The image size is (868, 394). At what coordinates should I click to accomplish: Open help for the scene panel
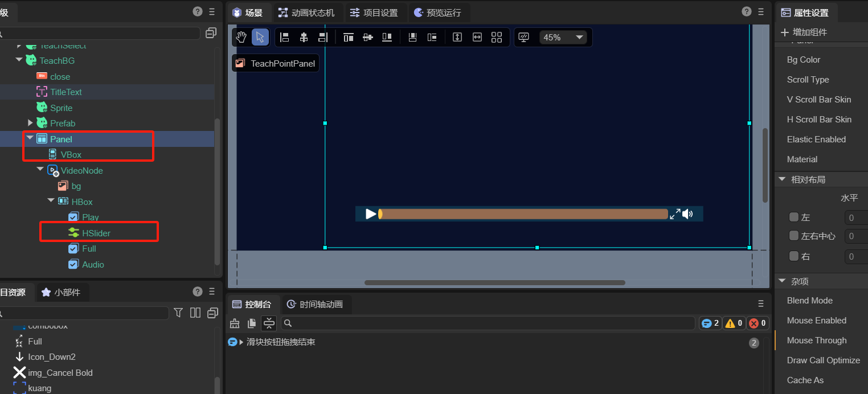point(747,11)
